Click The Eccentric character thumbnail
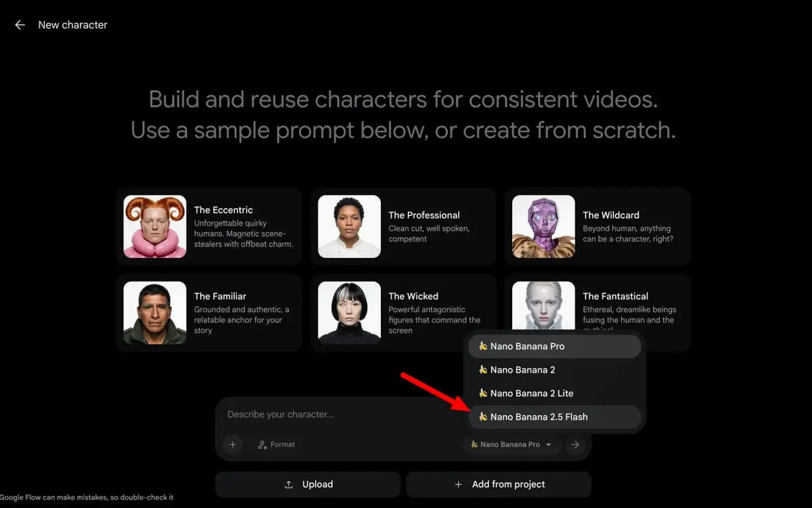812x508 pixels. [x=155, y=226]
